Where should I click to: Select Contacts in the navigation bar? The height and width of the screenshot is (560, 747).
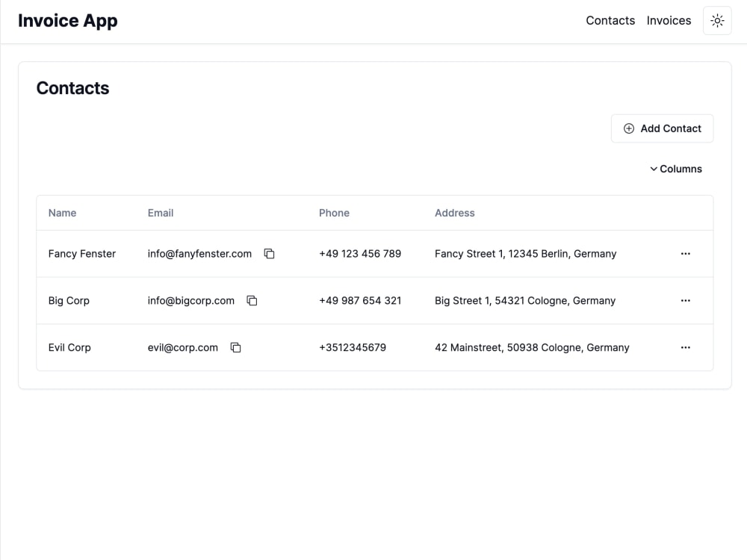610,20
